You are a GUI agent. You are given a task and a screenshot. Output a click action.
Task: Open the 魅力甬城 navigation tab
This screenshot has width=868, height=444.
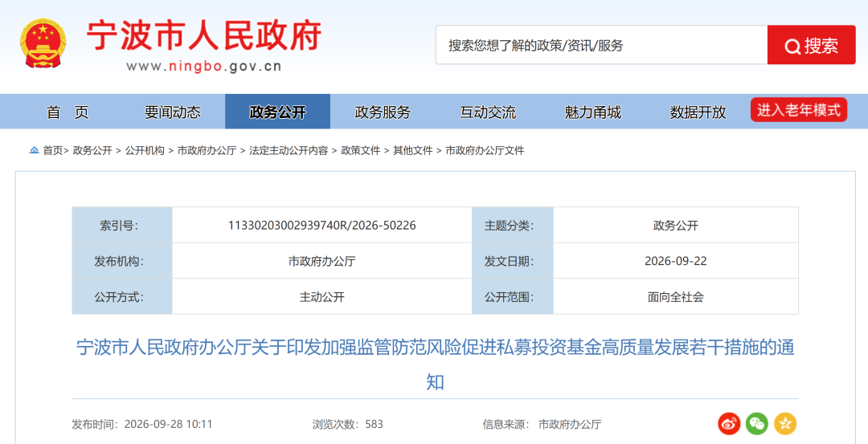[x=593, y=112]
